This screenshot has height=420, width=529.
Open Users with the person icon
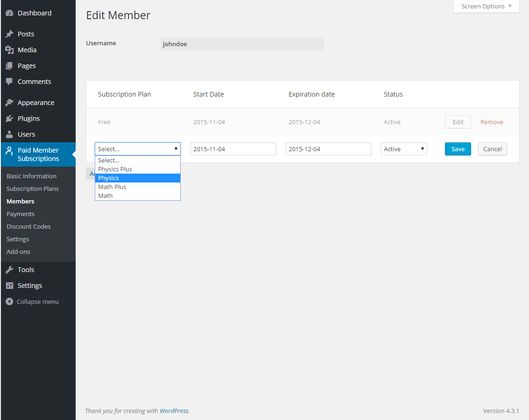10,134
